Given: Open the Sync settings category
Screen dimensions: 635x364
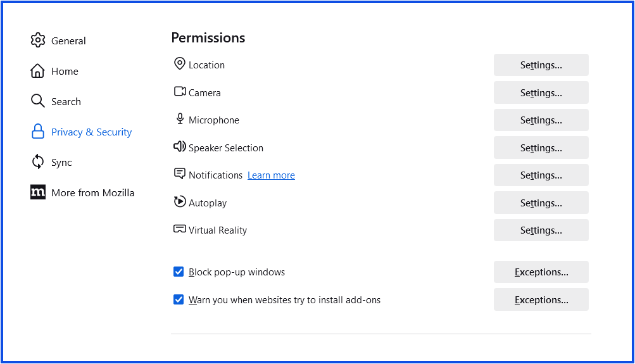Looking at the screenshot, I should tap(61, 163).
